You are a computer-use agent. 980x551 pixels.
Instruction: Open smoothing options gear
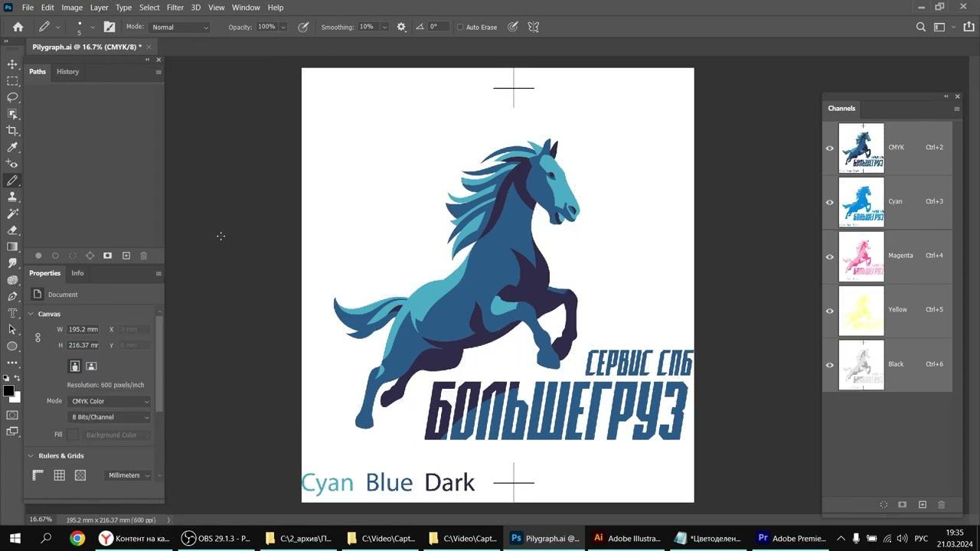point(401,27)
